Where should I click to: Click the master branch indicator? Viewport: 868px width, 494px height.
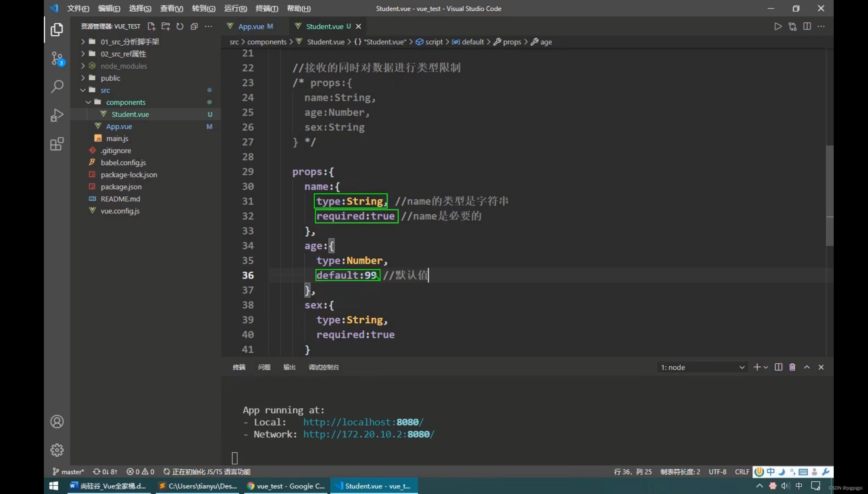[x=68, y=472]
